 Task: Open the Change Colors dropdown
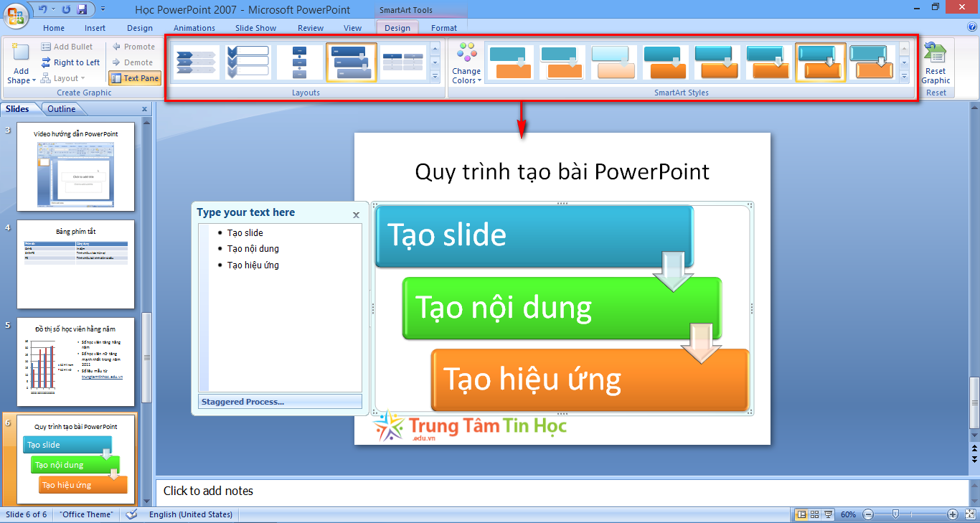[x=466, y=63]
